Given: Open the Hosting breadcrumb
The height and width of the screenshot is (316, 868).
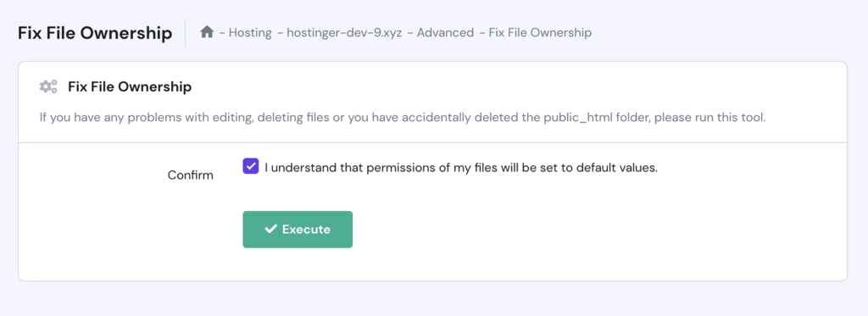Looking at the screenshot, I should [x=250, y=33].
